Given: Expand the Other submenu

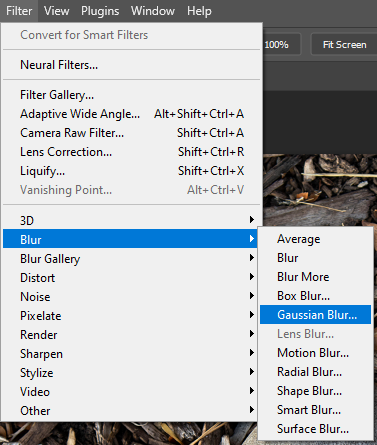Looking at the screenshot, I should [130, 411].
